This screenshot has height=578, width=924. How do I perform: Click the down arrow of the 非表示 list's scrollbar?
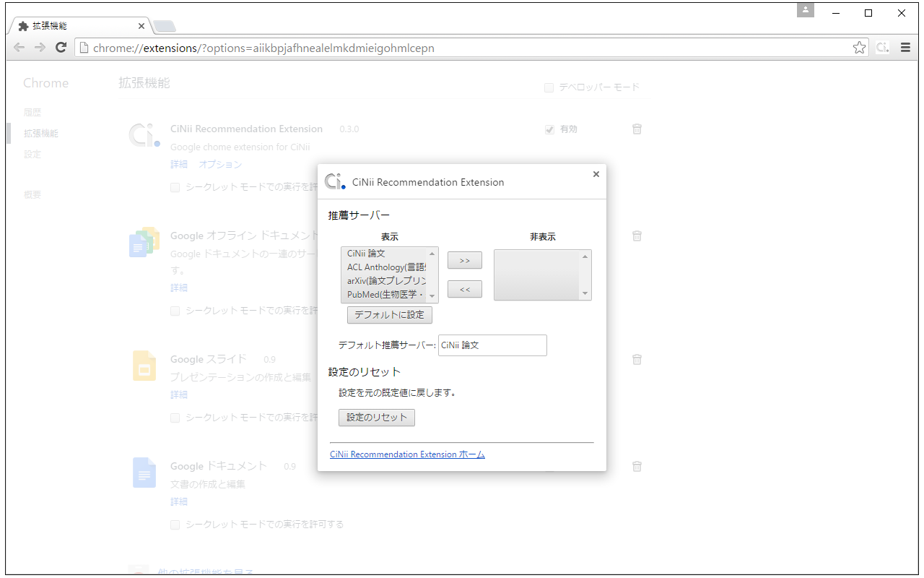[x=585, y=294]
